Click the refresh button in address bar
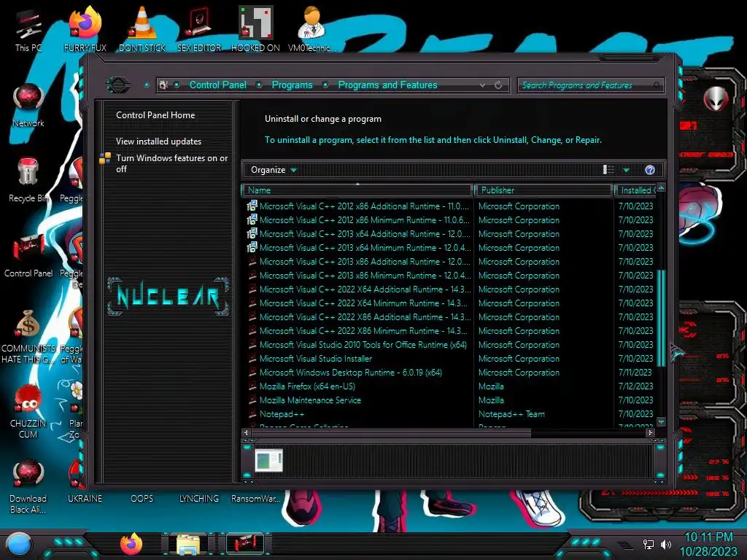 498,85
